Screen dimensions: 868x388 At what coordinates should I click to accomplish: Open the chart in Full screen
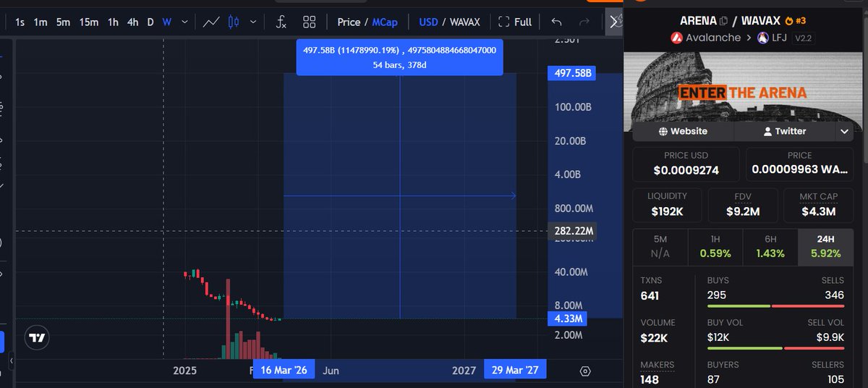[x=515, y=22]
